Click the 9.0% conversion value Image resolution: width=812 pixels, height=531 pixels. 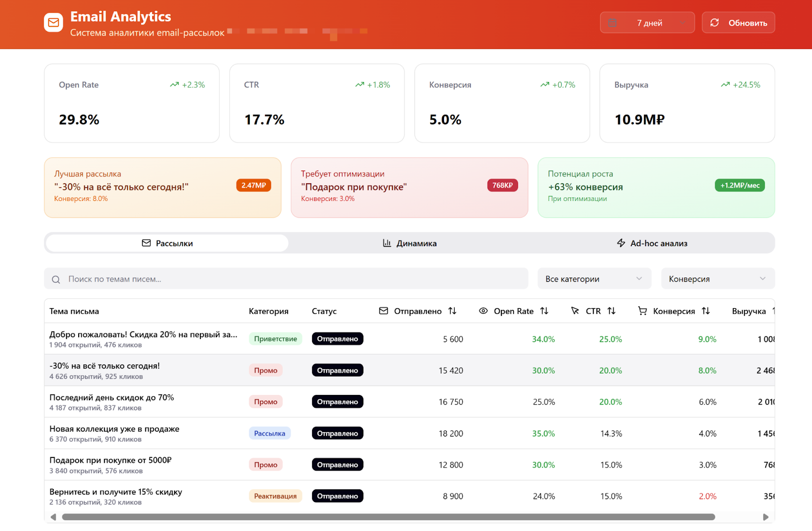click(x=707, y=339)
